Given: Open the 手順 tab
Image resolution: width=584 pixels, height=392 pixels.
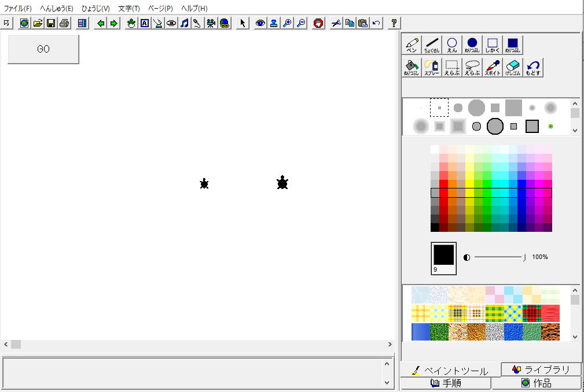Looking at the screenshot, I should (x=446, y=383).
